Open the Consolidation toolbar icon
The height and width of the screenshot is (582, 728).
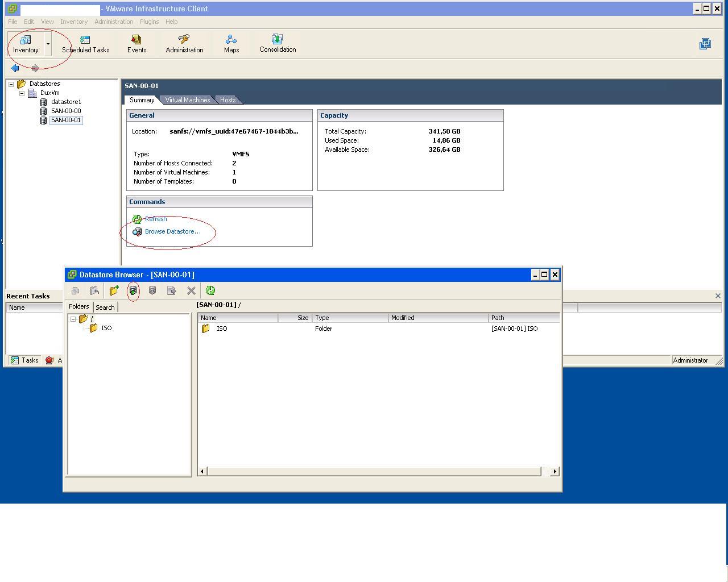[278, 44]
